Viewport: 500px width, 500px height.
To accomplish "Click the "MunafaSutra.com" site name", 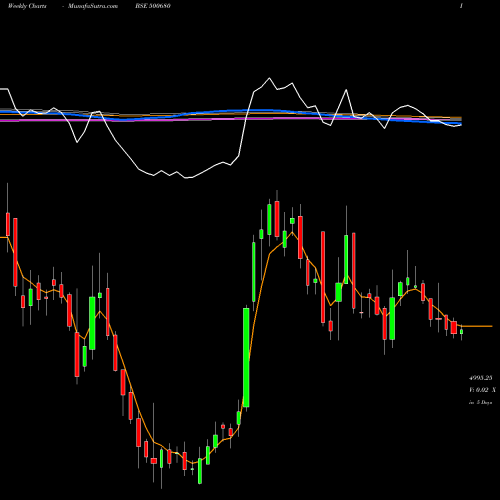I will click(x=93, y=6).
